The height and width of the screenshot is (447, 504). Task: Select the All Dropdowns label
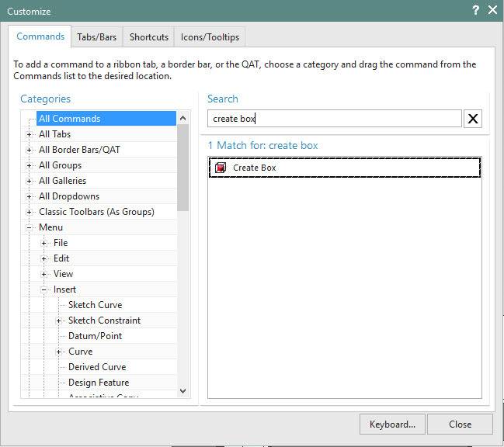(69, 196)
